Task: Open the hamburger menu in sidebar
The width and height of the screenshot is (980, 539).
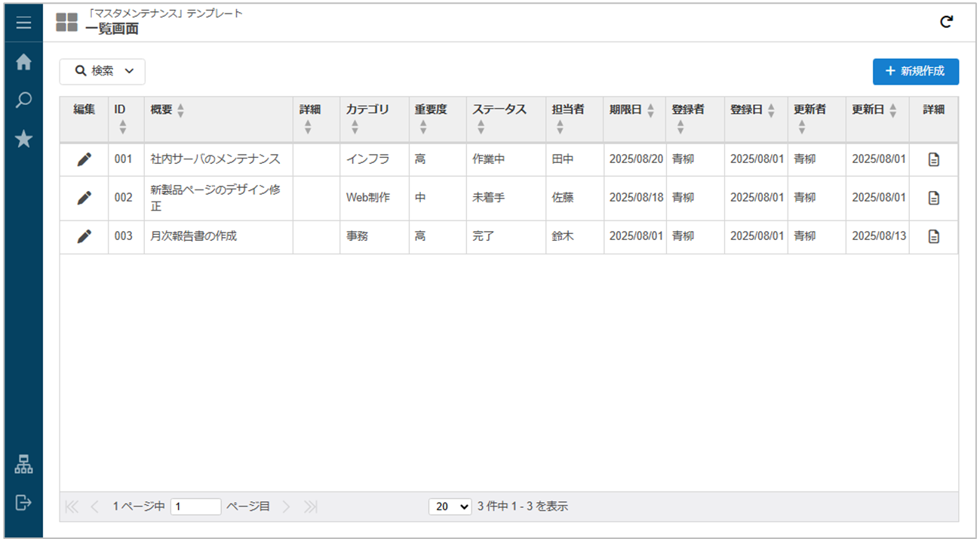Action: (23, 23)
